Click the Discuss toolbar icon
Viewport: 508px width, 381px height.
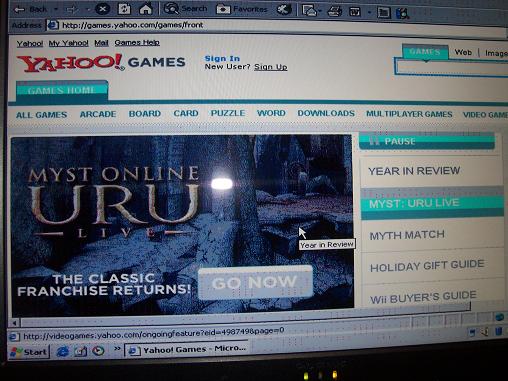point(384,13)
